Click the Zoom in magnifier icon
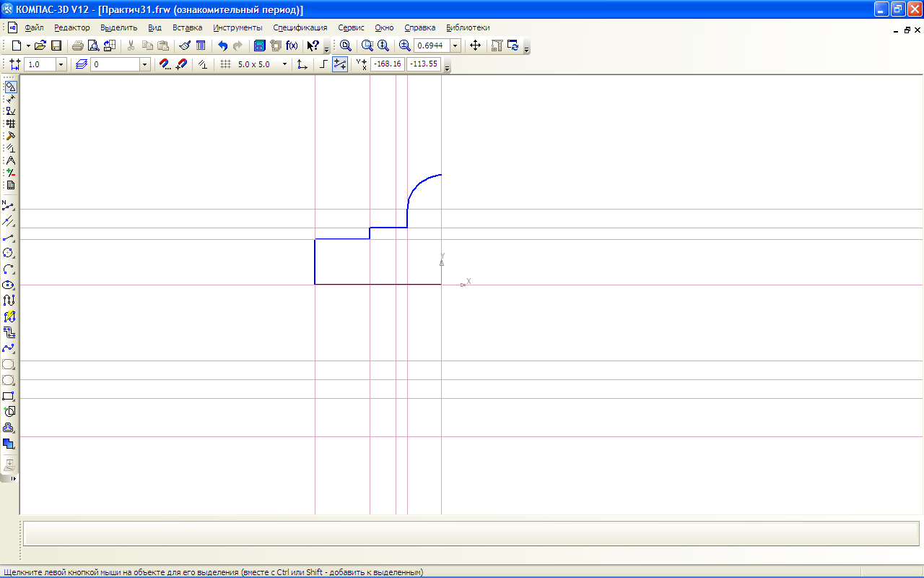The height and width of the screenshot is (578, 924). tap(404, 46)
